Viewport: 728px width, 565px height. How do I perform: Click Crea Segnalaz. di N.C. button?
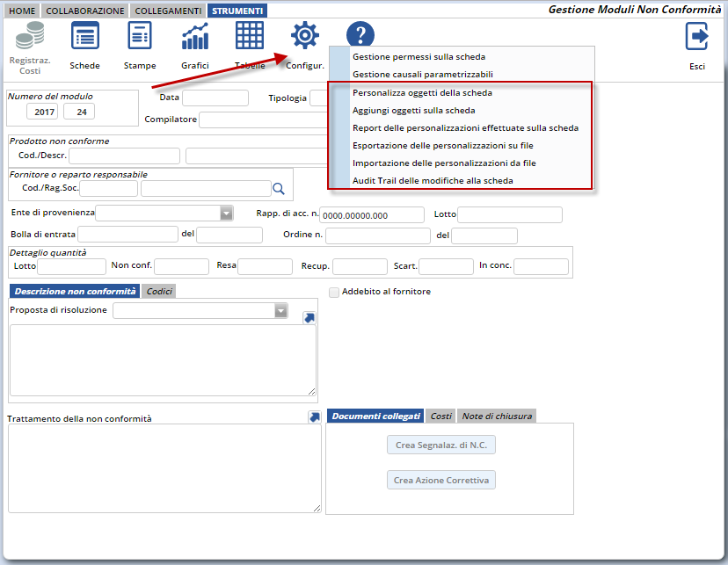coord(441,445)
